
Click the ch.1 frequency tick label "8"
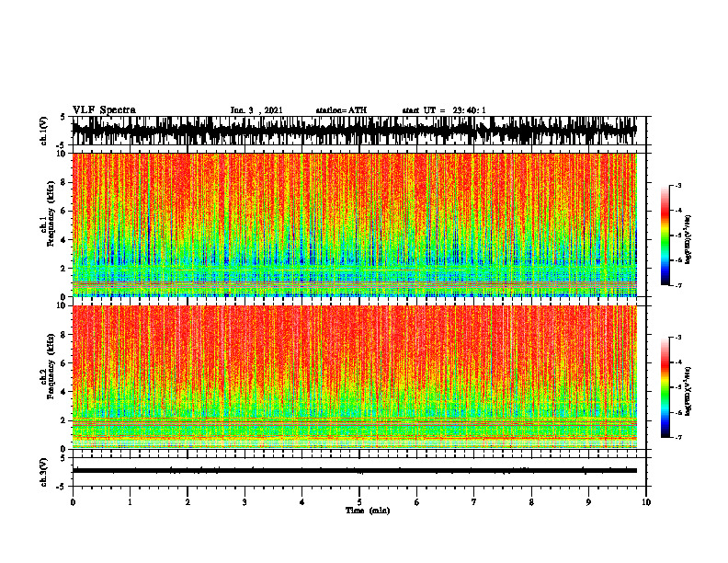[64, 182]
